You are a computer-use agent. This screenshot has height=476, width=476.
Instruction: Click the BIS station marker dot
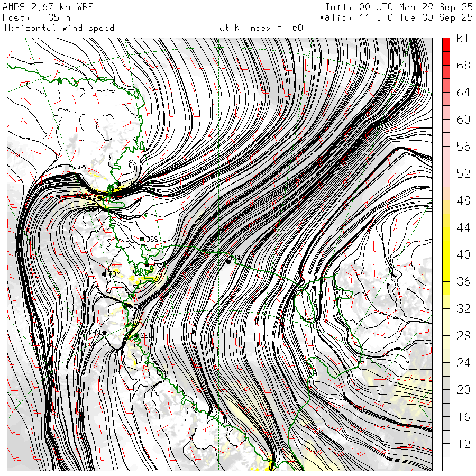(x=142, y=240)
